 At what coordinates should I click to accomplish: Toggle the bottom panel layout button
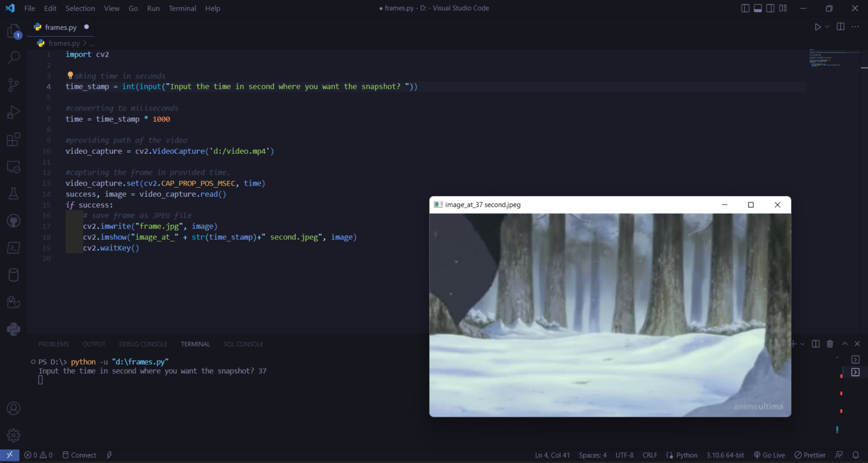point(758,8)
